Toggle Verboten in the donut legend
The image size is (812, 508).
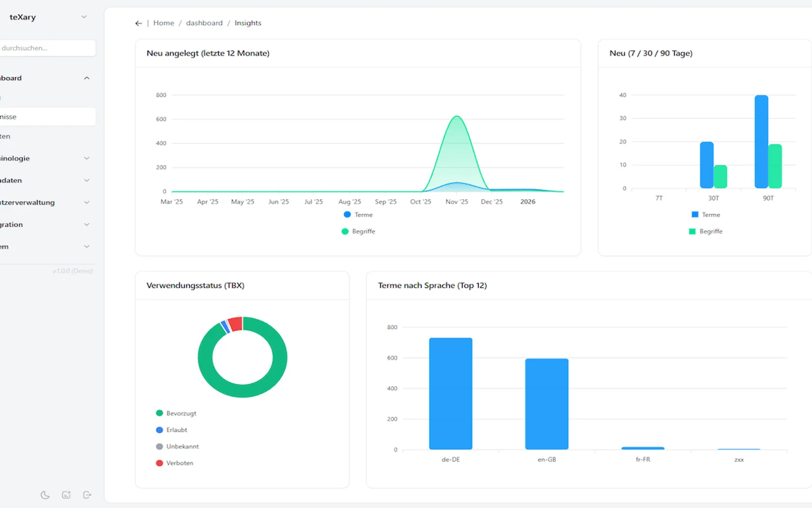[x=175, y=463]
